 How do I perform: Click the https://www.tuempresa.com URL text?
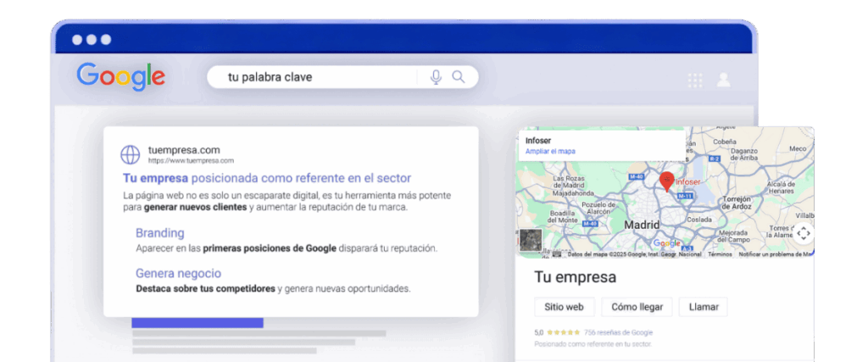(x=191, y=160)
